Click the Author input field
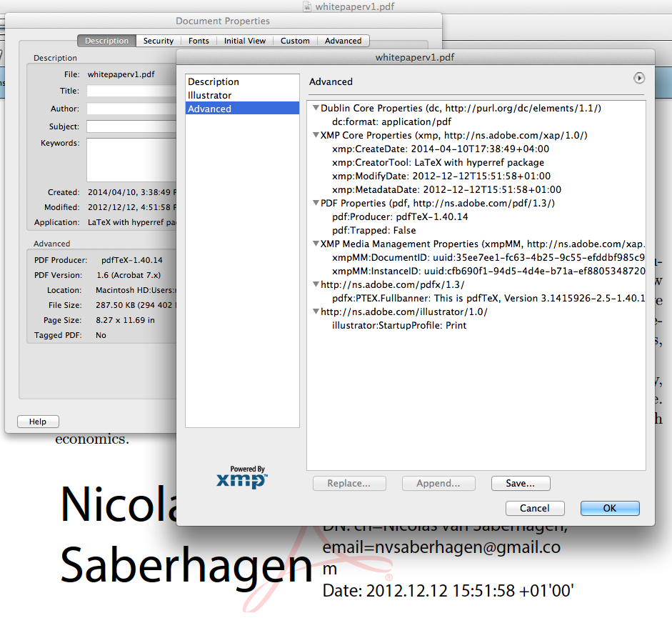The width and height of the screenshot is (672, 618). coord(131,109)
